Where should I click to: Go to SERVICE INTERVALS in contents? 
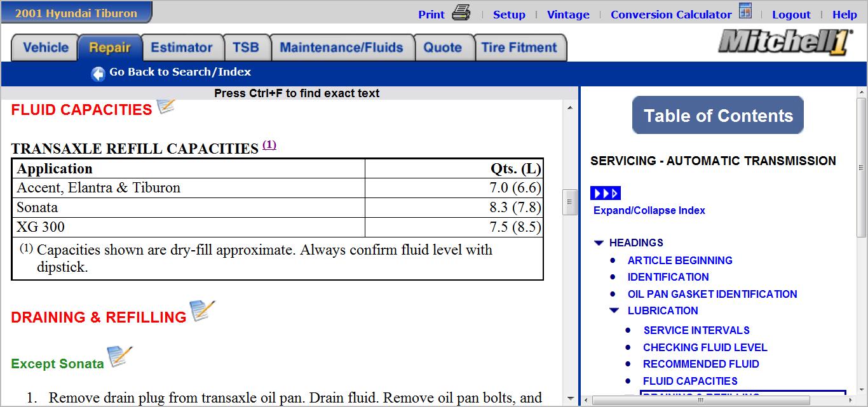696,330
